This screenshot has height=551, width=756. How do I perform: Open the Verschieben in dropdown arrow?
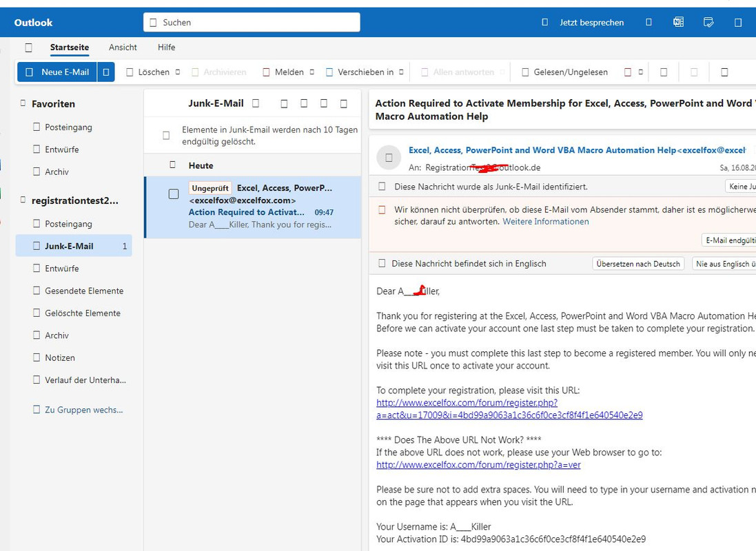[x=401, y=72]
